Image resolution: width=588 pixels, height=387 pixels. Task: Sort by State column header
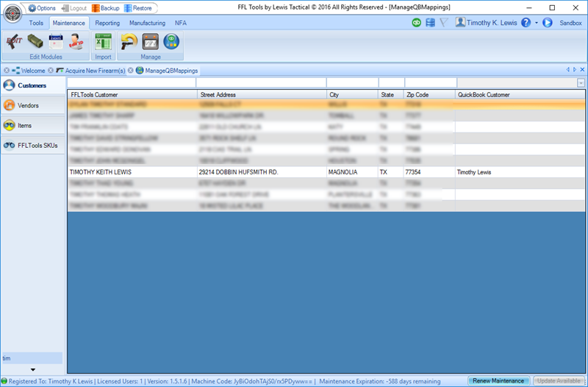point(391,95)
